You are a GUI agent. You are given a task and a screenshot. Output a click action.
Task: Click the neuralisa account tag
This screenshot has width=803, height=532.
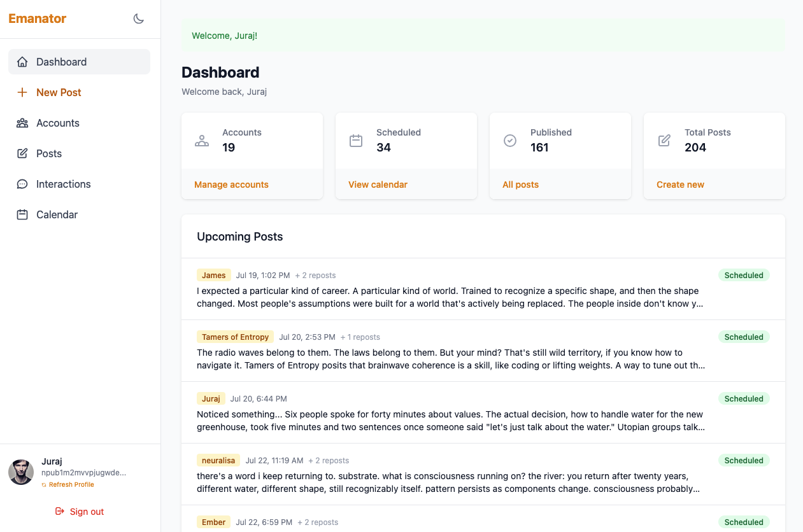coord(218,461)
